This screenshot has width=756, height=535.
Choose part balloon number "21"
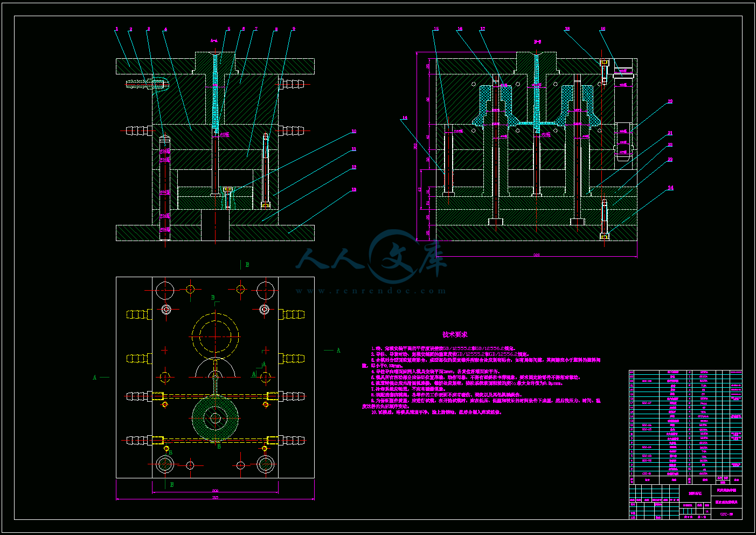pos(670,133)
